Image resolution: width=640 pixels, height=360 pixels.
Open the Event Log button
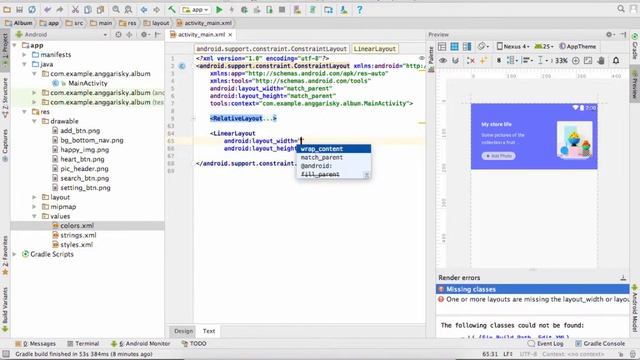click(x=545, y=344)
